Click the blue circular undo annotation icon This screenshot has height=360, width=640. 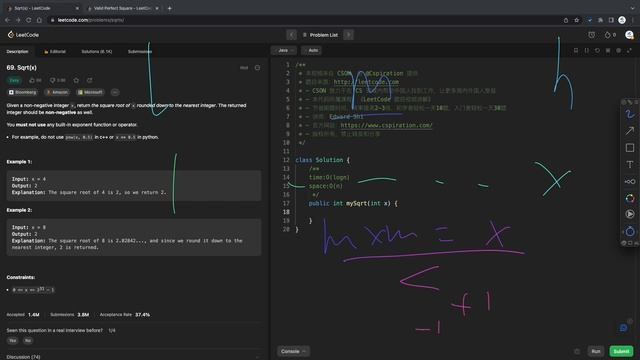click(630, 231)
